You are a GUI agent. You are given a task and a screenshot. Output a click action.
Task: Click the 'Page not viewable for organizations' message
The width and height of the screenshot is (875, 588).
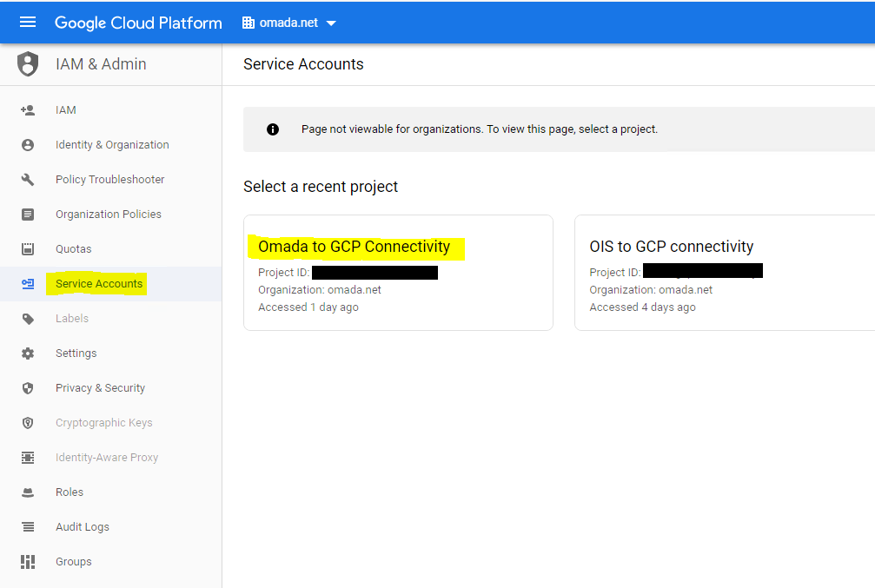[480, 129]
